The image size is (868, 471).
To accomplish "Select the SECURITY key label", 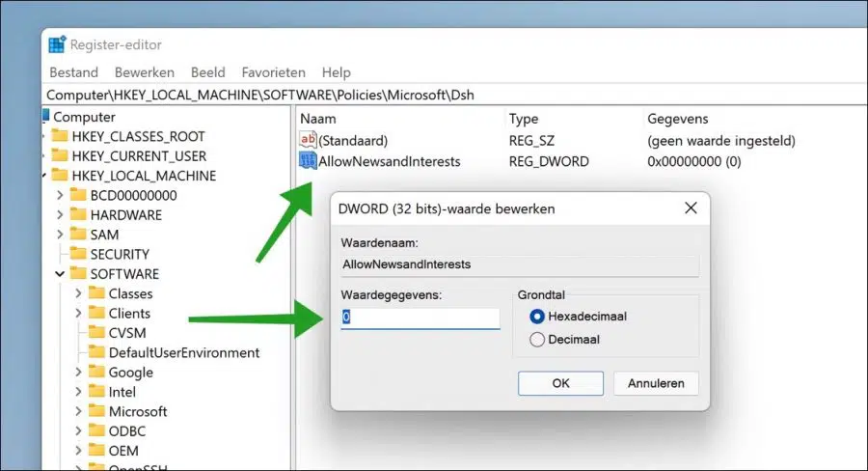I will tap(120, 254).
